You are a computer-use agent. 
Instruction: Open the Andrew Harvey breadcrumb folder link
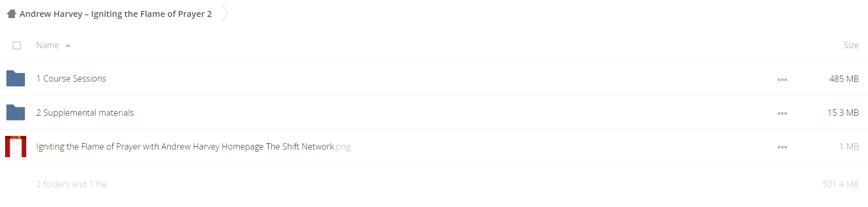[x=116, y=14]
